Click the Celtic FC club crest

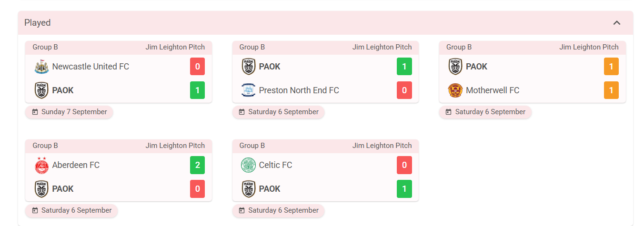(x=249, y=165)
